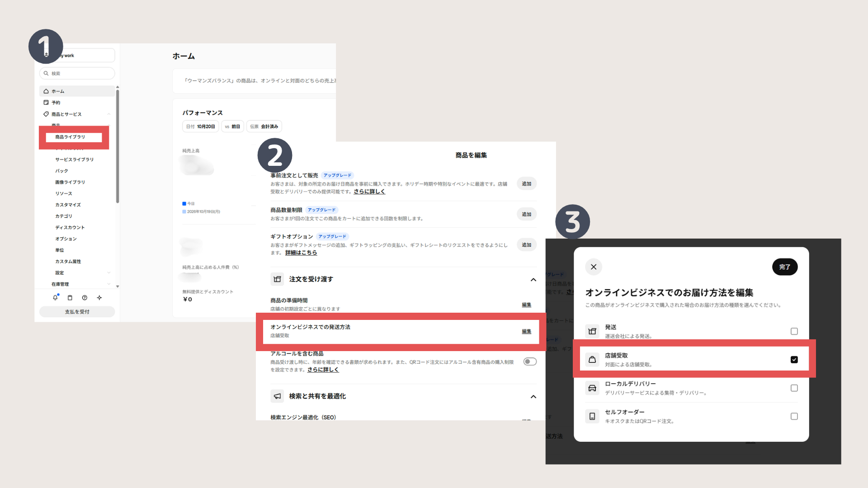Screen dimensions: 868x488
Task: Click the 支払を受付 button
Action: coord(77,312)
